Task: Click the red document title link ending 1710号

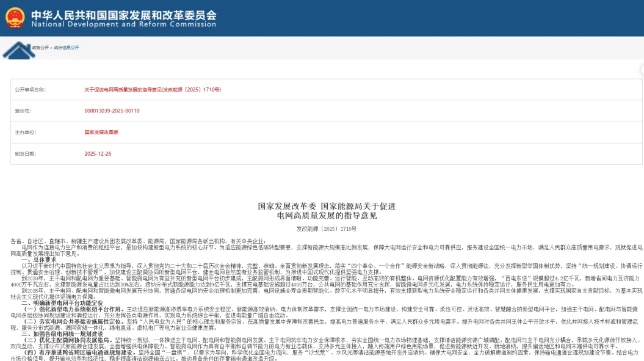Action: (153, 90)
